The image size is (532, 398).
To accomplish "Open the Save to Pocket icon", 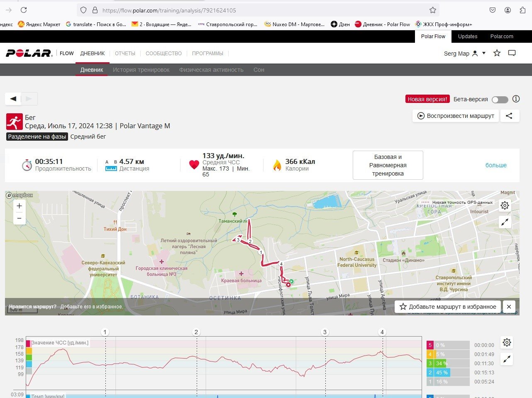I will (493, 10).
